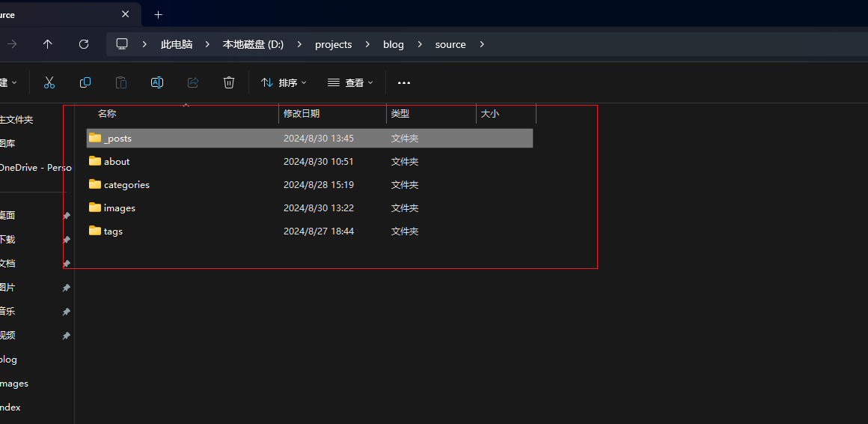
Task: Select the categories folder
Action: pyautogui.click(x=126, y=184)
